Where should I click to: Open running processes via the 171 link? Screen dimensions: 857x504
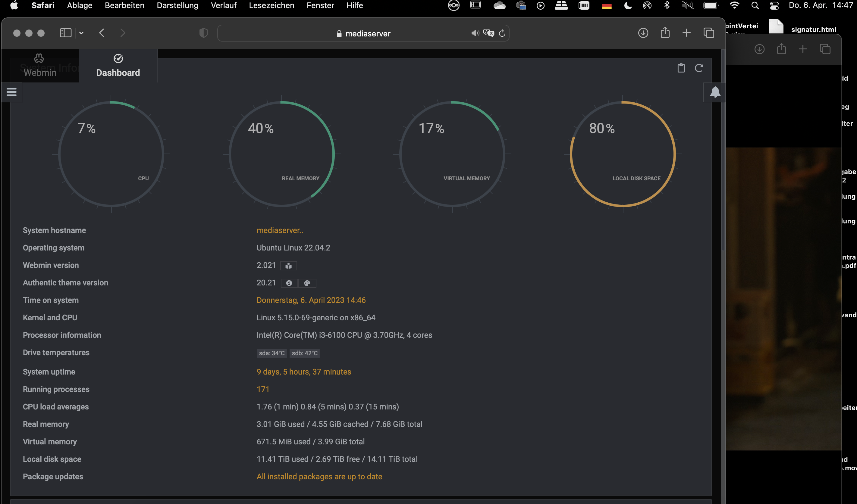point(263,389)
